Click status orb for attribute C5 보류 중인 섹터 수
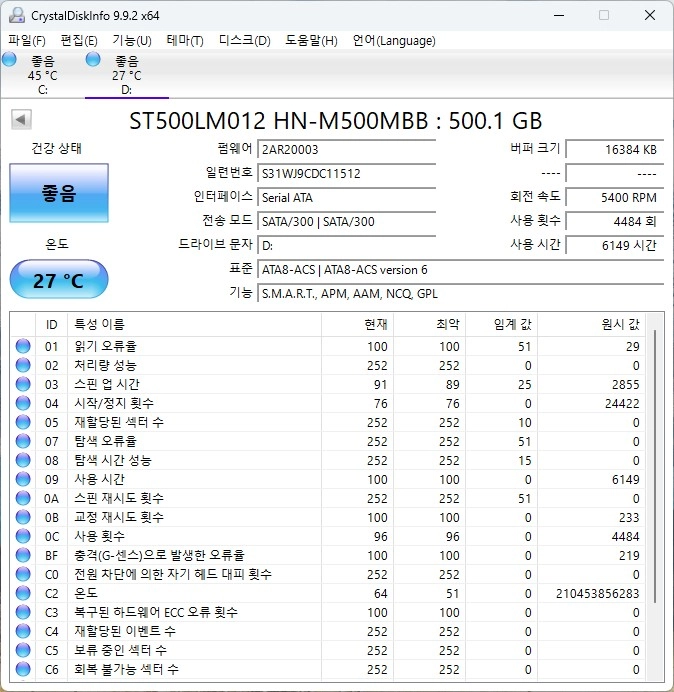The width and height of the screenshot is (674, 692). tap(23, 650)
